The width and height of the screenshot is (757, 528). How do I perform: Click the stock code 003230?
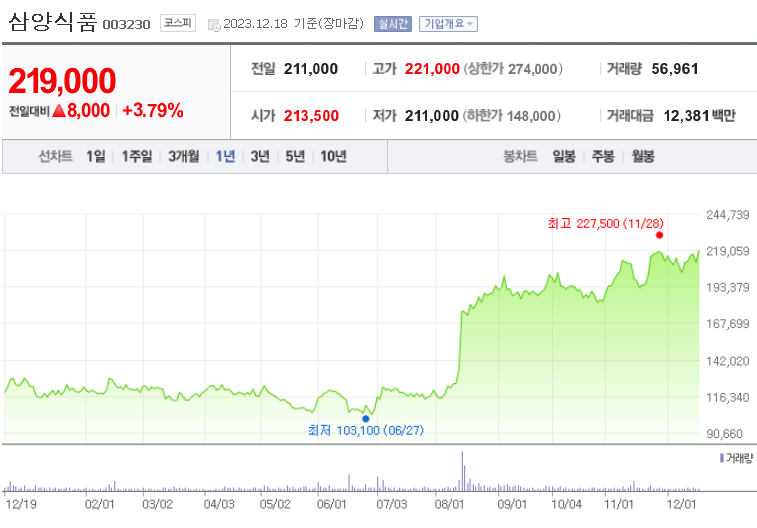[126, 25]
